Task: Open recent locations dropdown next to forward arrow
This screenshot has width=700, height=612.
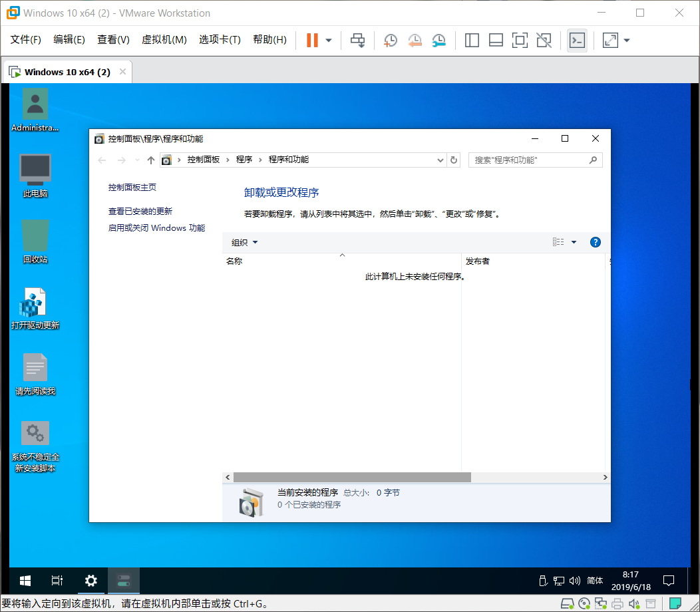Action: click(x=137, y=160)
